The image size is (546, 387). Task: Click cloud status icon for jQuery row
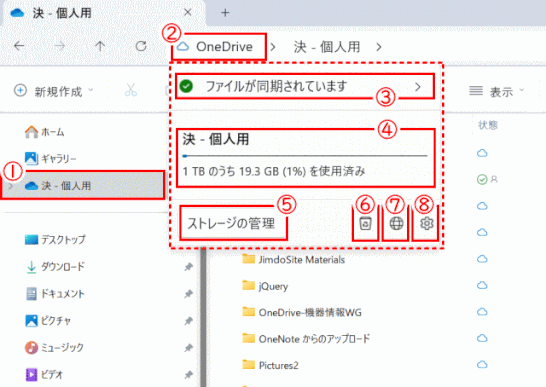pyautogui.click(x=482, y=285)
